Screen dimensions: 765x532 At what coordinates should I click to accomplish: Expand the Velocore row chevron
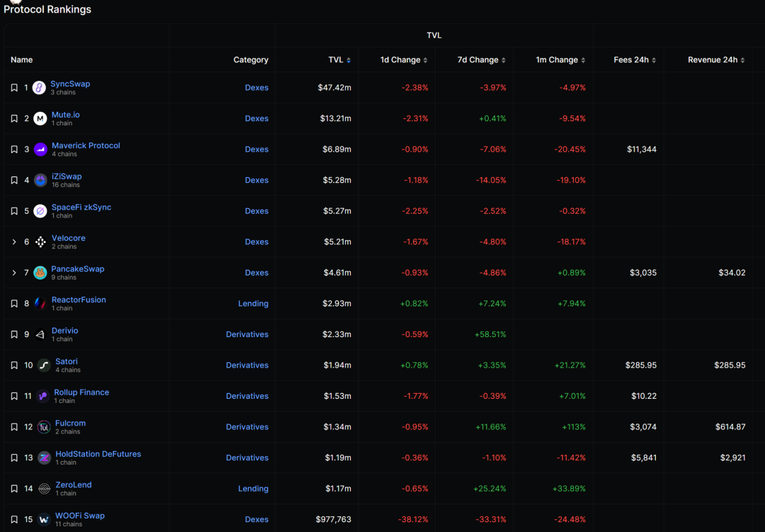[x=14, y=242]
